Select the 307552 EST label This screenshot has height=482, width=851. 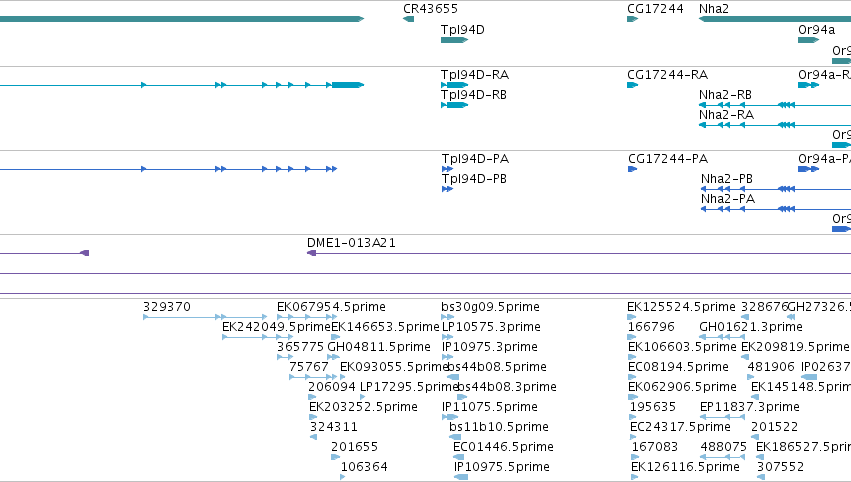coord(780,467)
